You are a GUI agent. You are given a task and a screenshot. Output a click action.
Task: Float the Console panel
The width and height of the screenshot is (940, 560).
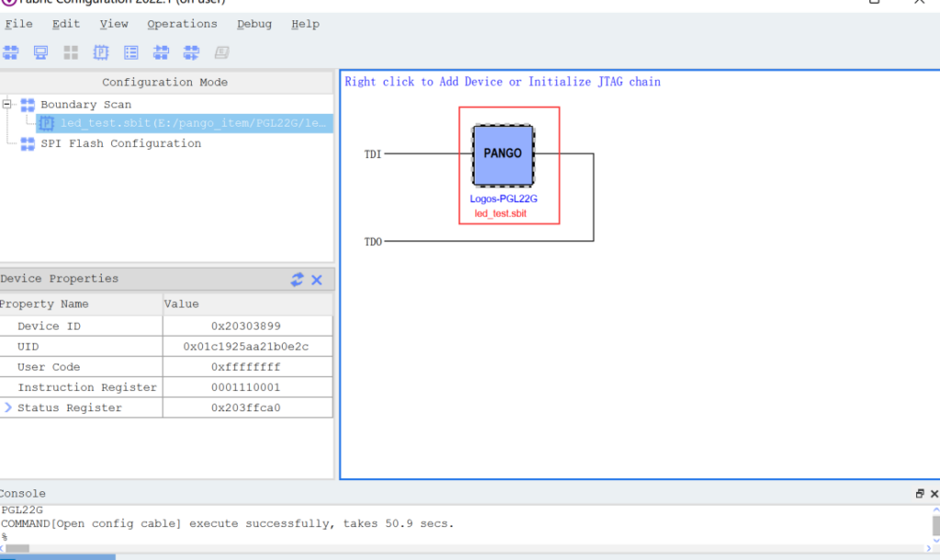tap(920, 494)
